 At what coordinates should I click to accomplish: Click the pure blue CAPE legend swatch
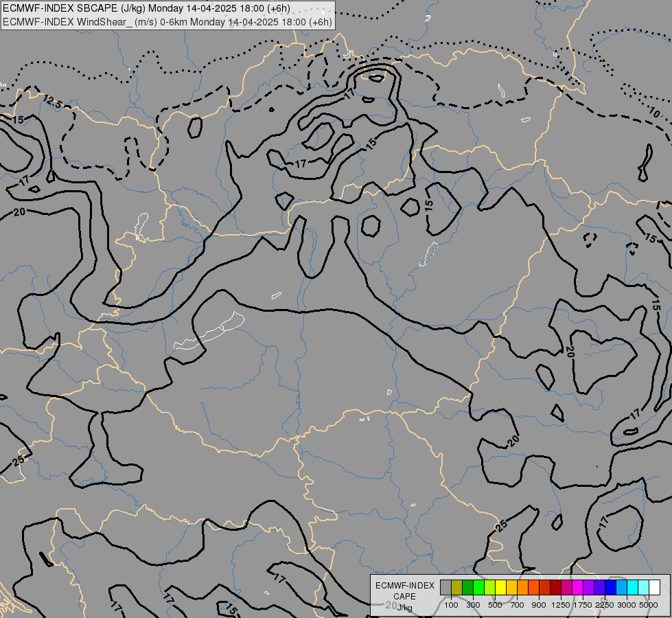click(611, 587)
